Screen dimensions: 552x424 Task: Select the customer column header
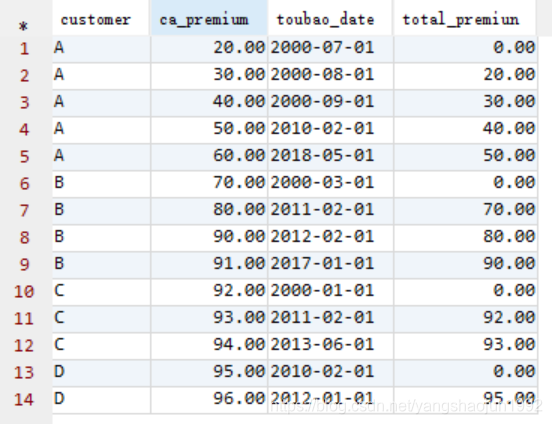point(101,18)
